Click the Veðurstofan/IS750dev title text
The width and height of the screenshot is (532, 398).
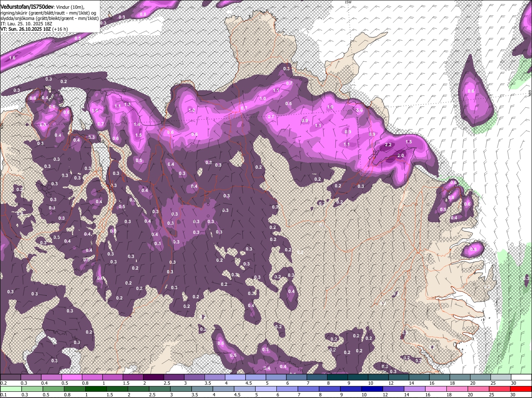pos(27,7)
